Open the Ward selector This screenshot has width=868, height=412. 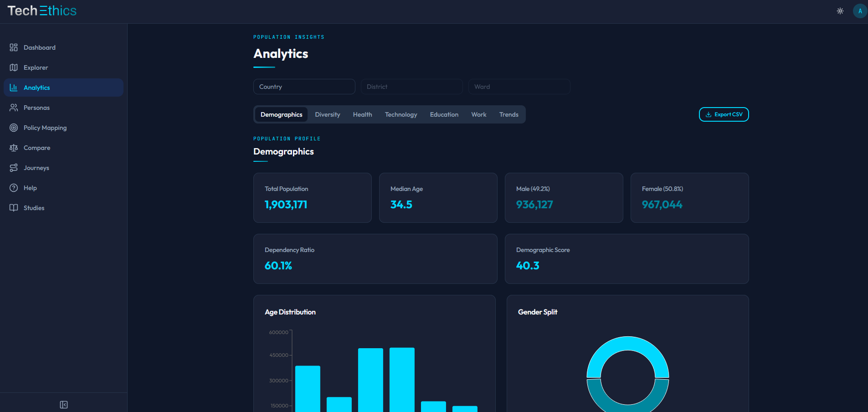pyautogui.click(x=519, y=86)
